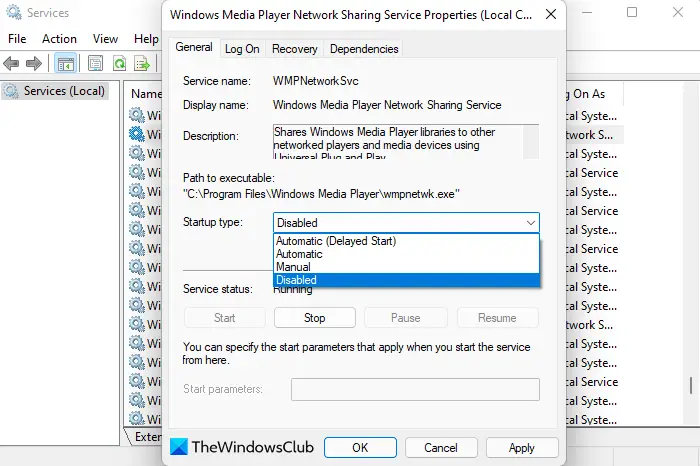Click the Refresh toolbar icon in Services

pyautogui.click(x=119, y=63)
